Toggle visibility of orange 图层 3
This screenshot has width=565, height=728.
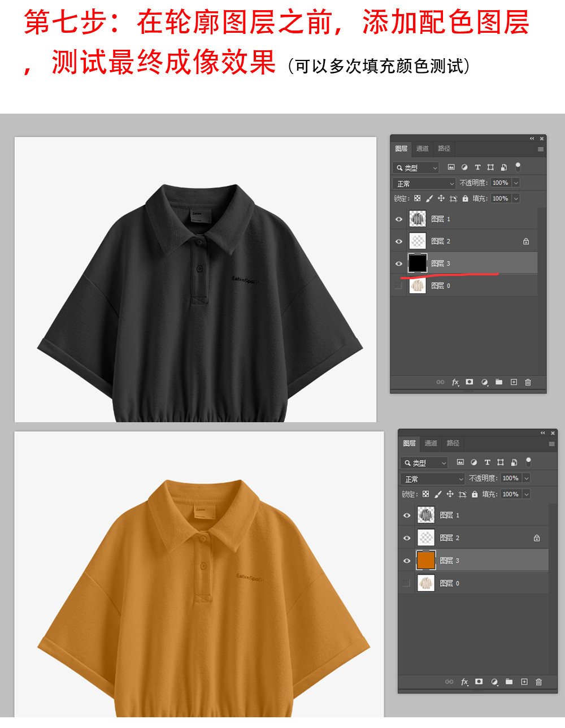click(407, 561)
